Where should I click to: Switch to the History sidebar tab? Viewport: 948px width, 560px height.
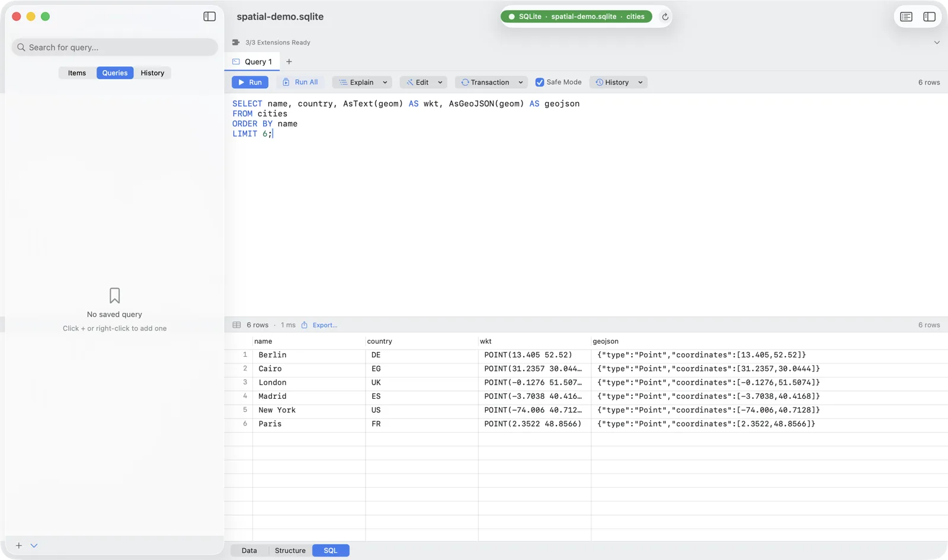point(152,73)
